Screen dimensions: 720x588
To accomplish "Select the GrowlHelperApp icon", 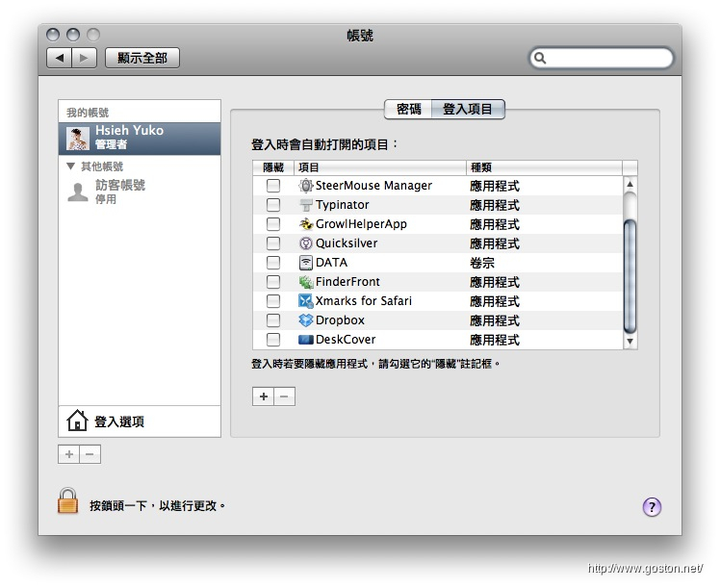I will pyautogui.click(x=306, y=224).
